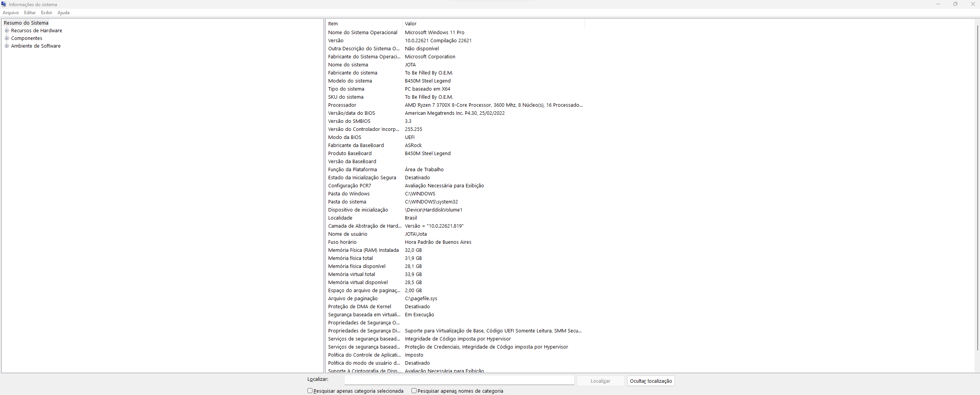Select the 'Nome do Sistema Operacional' row
Viewport: 980px width, 395px height.
point(455,32)
